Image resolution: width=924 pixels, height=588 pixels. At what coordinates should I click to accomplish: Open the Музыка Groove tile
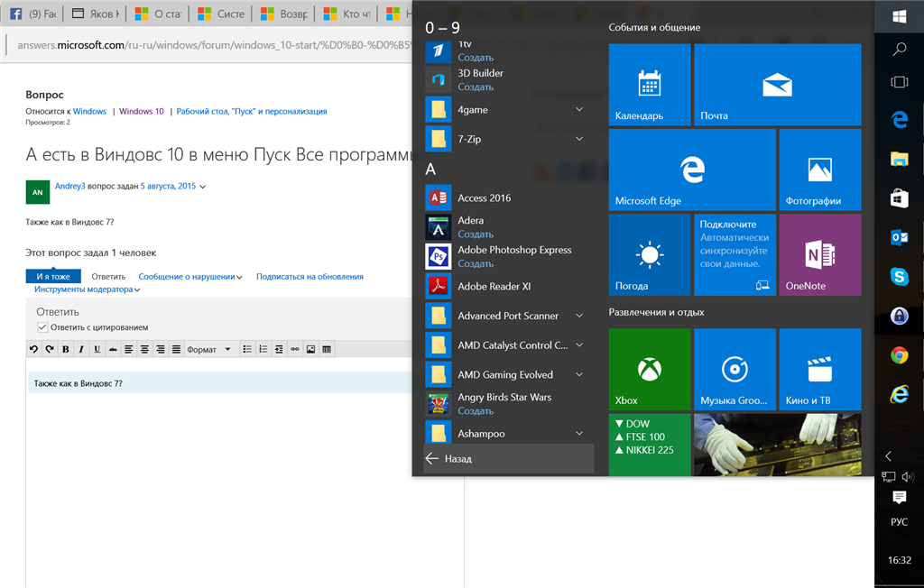tap(735, 370)
